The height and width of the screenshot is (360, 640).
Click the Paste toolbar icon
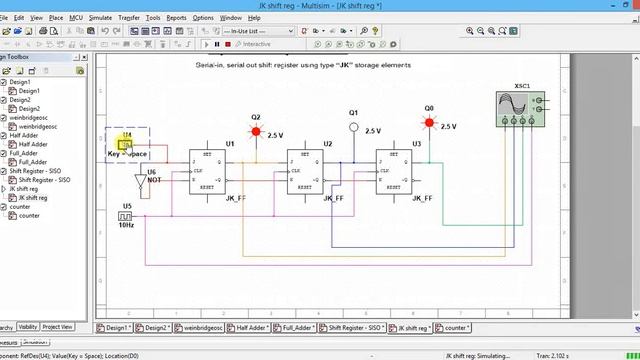click(91, 31)
